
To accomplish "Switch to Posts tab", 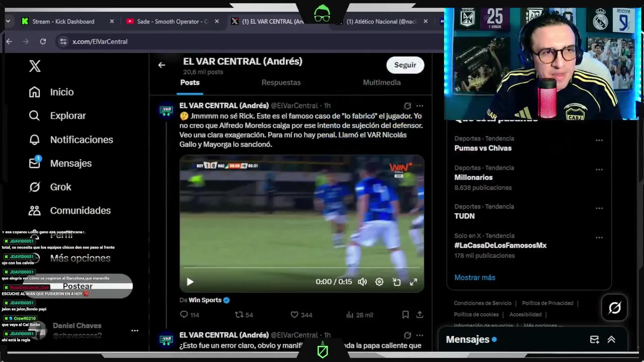I will coord(190,82).
